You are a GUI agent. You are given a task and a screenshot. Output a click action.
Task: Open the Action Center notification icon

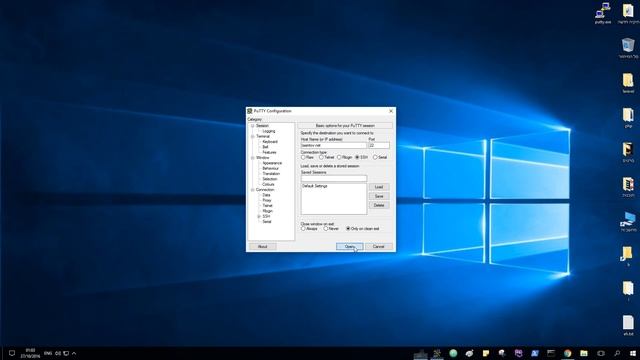pos(12,353)
